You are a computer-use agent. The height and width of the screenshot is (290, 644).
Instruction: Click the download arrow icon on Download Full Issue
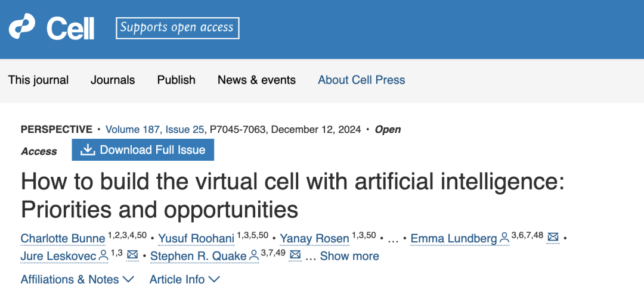point(88,150)
